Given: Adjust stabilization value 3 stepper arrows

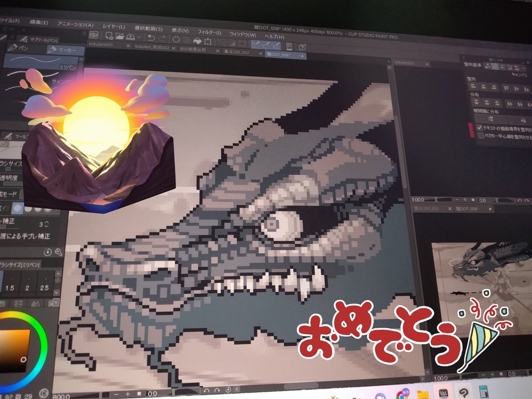Looking at the screenshot, I should coord(47,224).
